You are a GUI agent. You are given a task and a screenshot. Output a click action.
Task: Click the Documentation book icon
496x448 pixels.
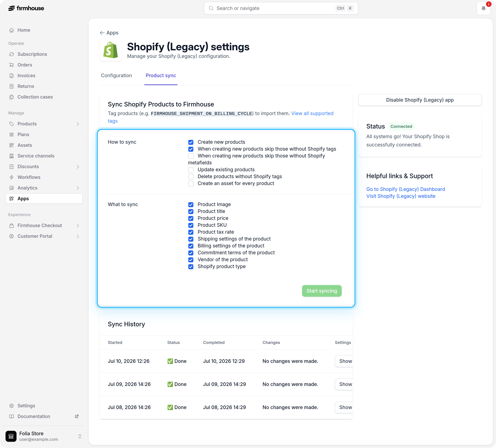[12, 416]
